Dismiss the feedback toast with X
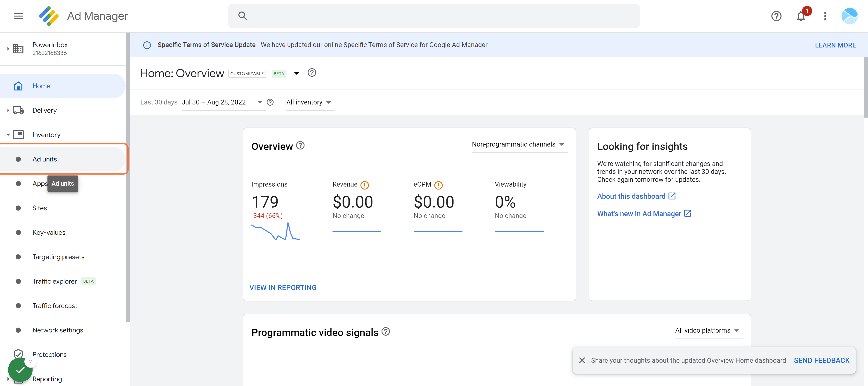868x386 pixels. click(582, 360)
